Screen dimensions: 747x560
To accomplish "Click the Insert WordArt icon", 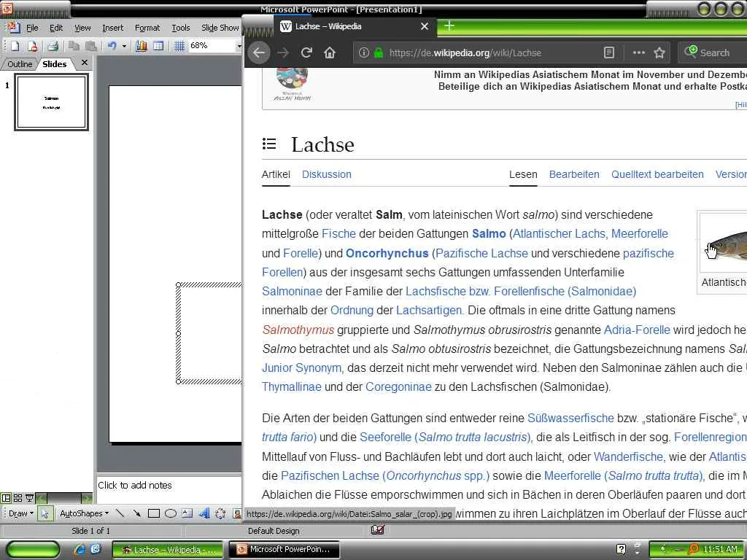I will (x=204, y=513).
